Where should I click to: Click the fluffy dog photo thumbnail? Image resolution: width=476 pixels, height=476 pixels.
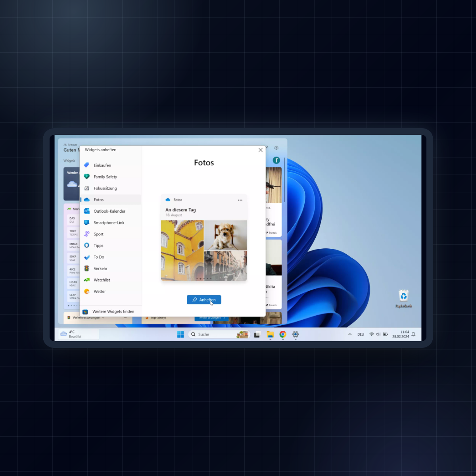pos(226,235)
